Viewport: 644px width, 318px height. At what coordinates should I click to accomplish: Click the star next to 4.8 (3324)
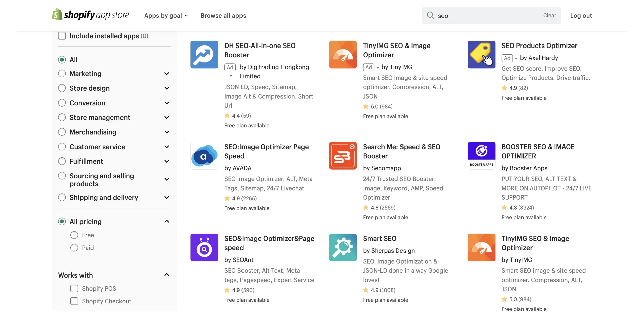click(504, 207)
